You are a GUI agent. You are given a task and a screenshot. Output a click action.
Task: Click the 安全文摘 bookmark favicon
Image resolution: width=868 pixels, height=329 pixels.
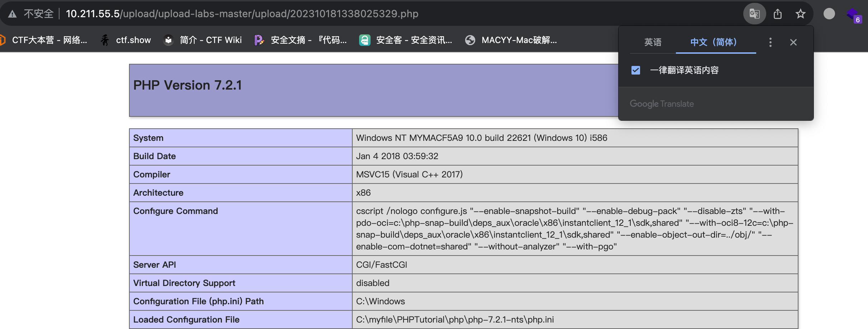259,40
